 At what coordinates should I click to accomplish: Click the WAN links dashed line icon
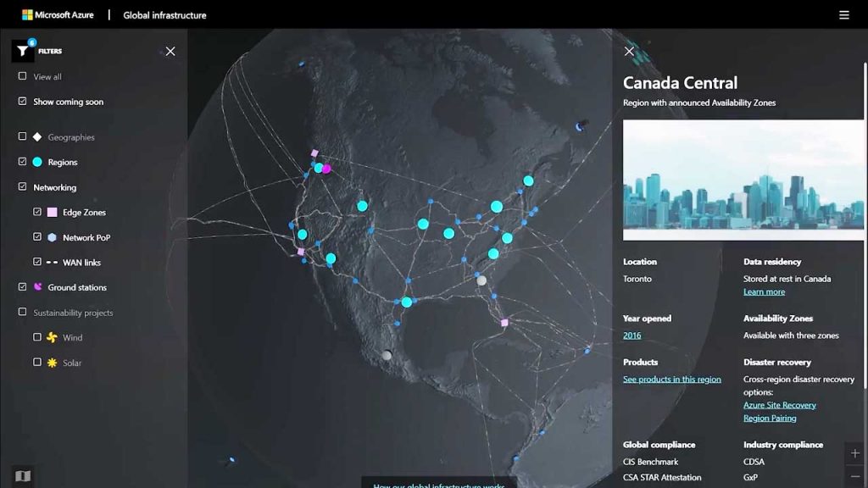click(52, 263)
